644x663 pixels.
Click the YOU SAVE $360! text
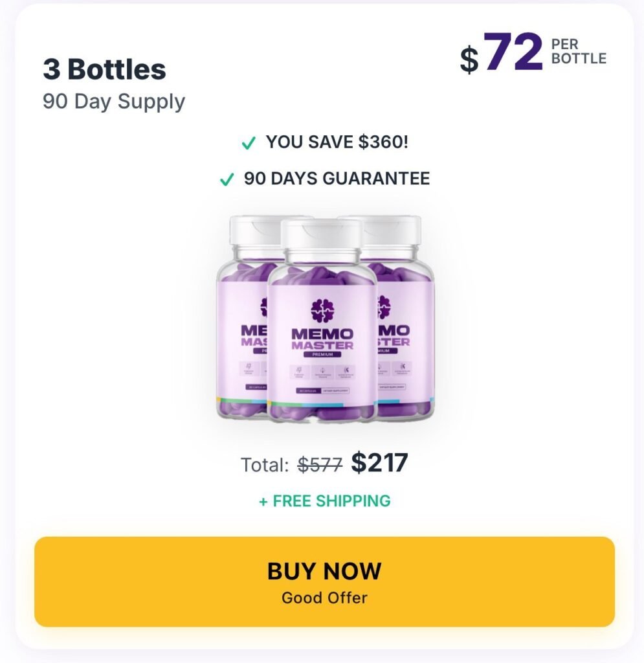point(337,142)
